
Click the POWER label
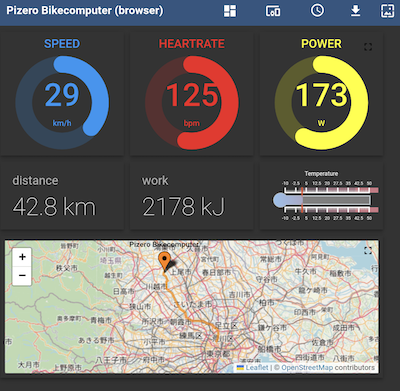321,44
